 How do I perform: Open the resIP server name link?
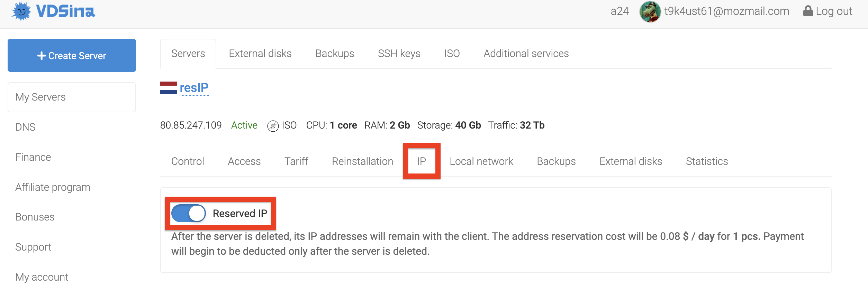tap(194, 88)
